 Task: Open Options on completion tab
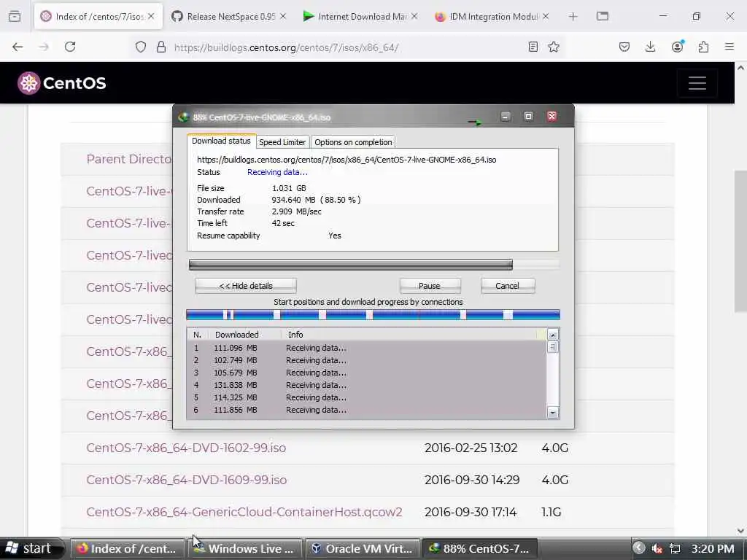click(x=353, y=142)
